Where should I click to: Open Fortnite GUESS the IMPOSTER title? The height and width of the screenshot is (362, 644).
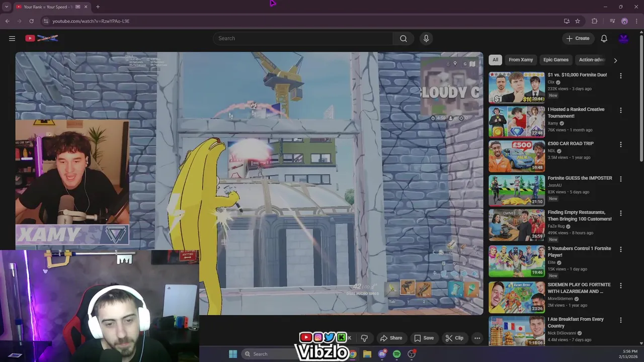pos(580,178)
